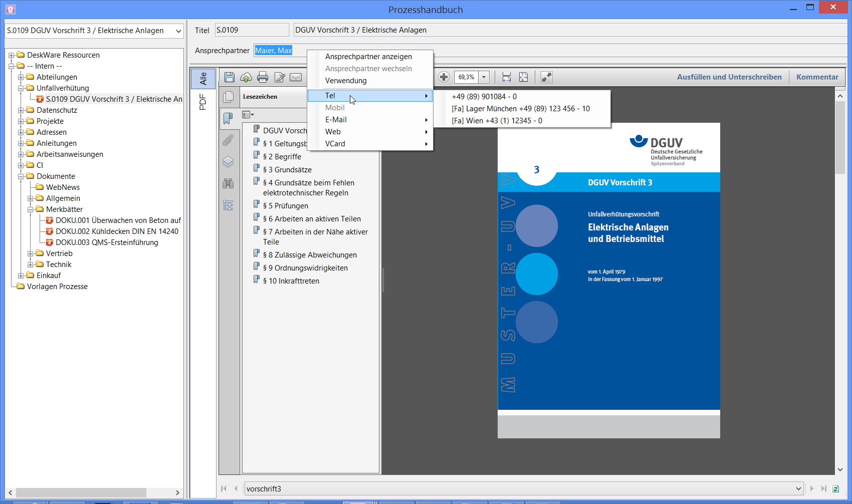Select the Lager München phone number
This screenshot has height=504, width=852.
522,109
